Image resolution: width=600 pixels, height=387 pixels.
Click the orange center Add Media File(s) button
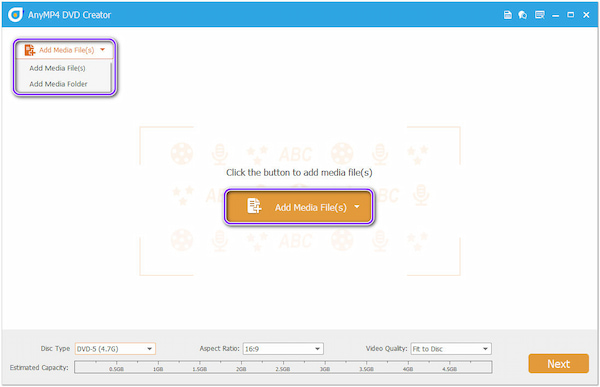click(299, 207)
